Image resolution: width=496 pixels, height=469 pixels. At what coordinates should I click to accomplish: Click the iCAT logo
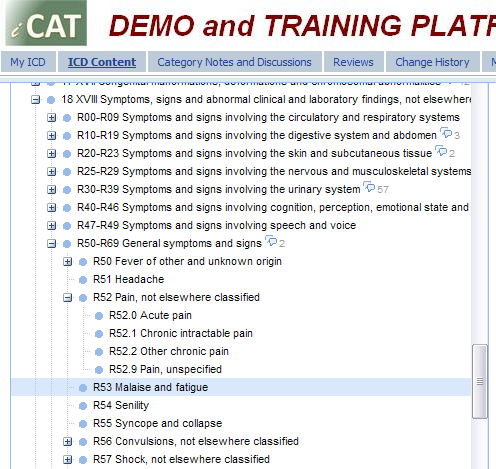[46, 23]
